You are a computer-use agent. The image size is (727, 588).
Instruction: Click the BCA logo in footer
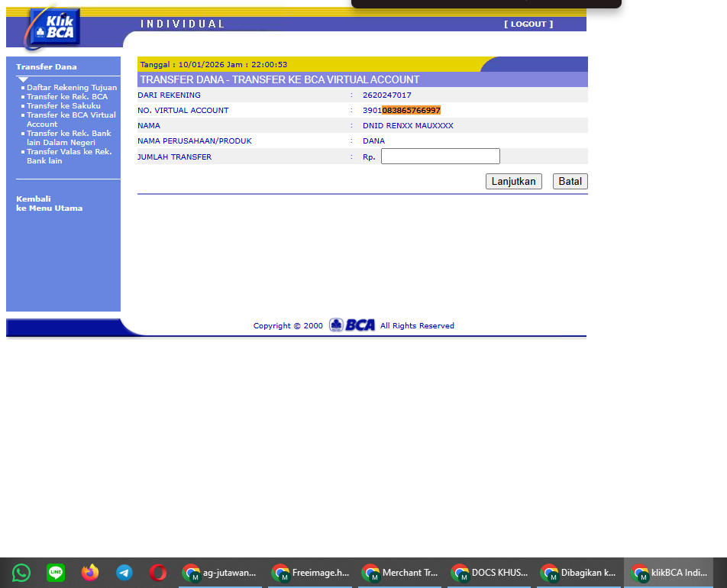(x=352, y=325)
